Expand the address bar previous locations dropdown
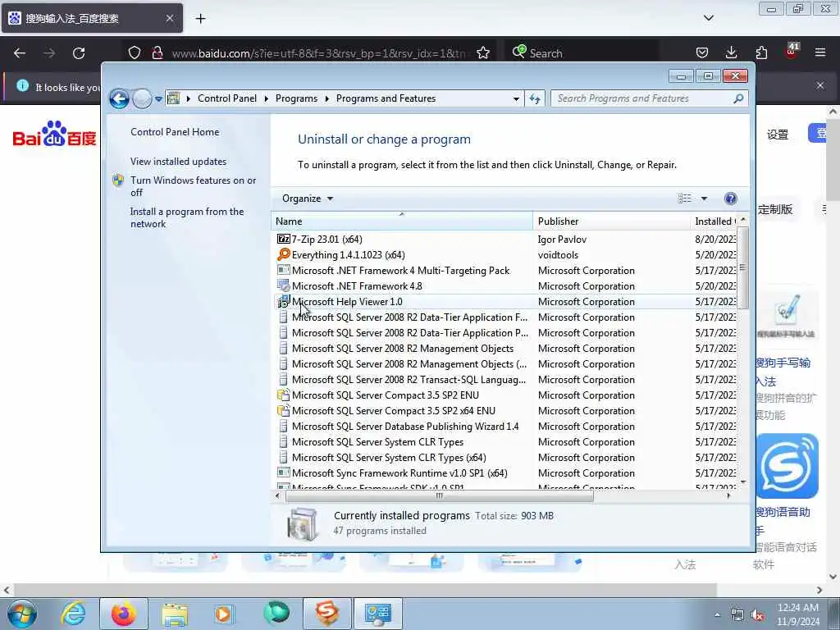Image resolution: width=840 pixels, height=630 pixels. pyautogui.click(x=516, y=98)
